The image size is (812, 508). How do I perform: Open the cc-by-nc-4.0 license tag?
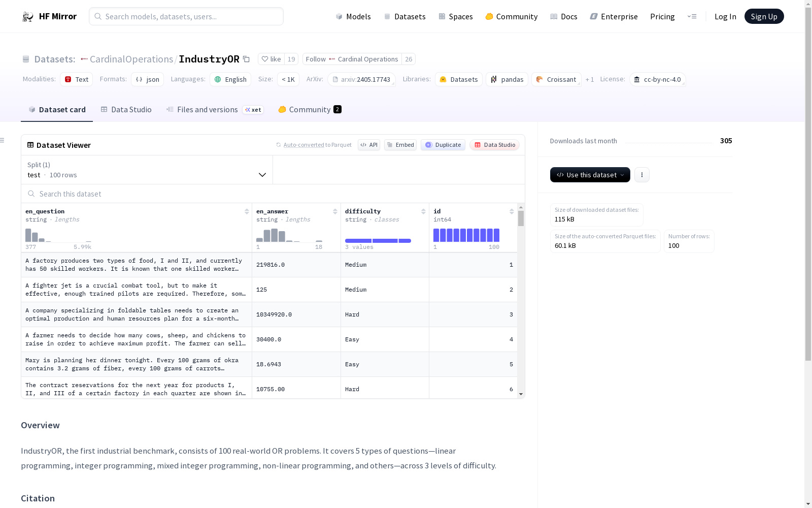tap(658, 79)
